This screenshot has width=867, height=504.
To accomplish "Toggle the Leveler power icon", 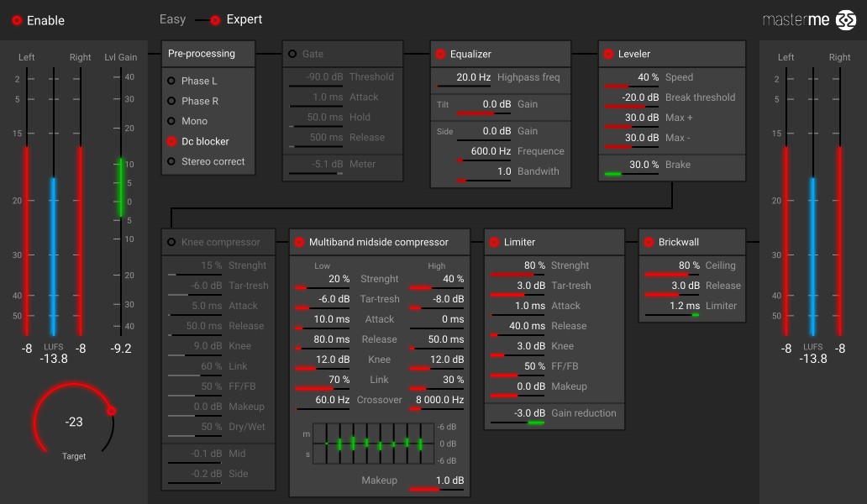I will click(610, 53).
